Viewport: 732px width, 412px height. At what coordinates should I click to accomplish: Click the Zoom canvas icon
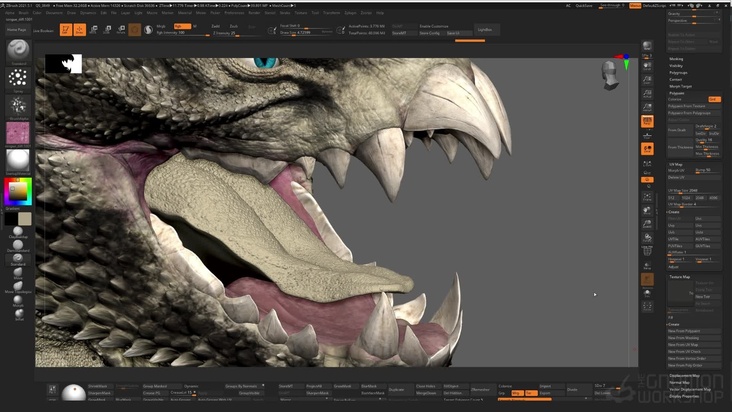(x=647, y=81)
